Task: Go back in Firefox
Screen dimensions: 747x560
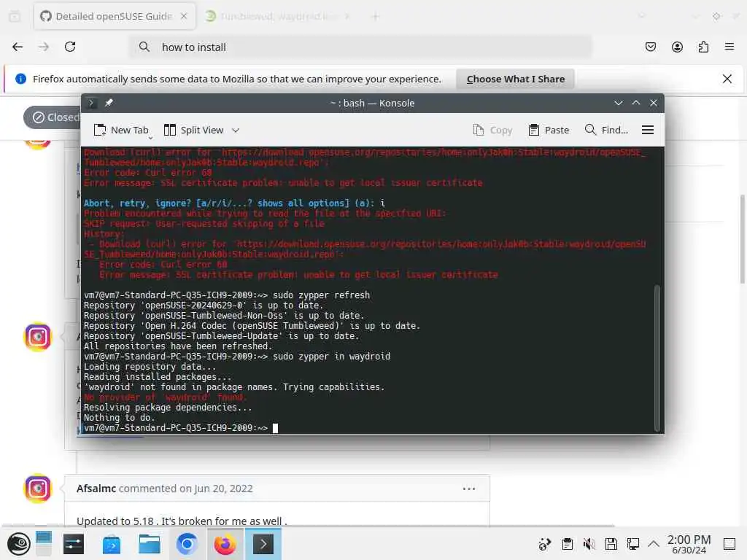Action: pos(18,47)
